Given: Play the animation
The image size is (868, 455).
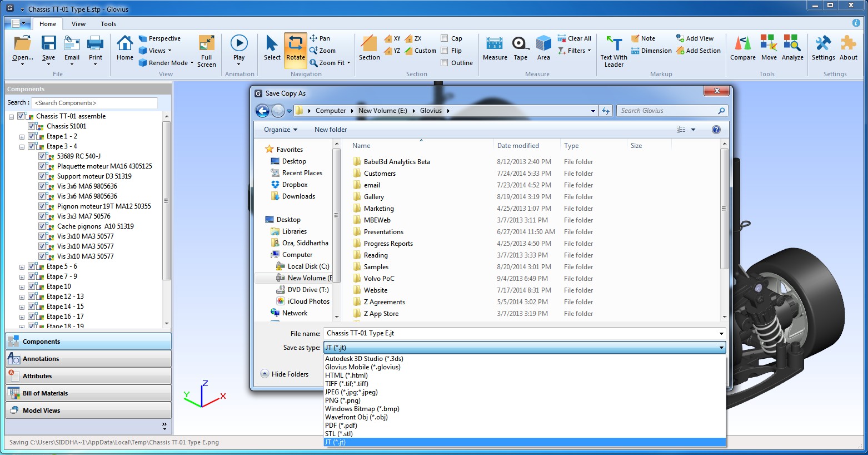Looking at the screenshot, I should [239, 49].
